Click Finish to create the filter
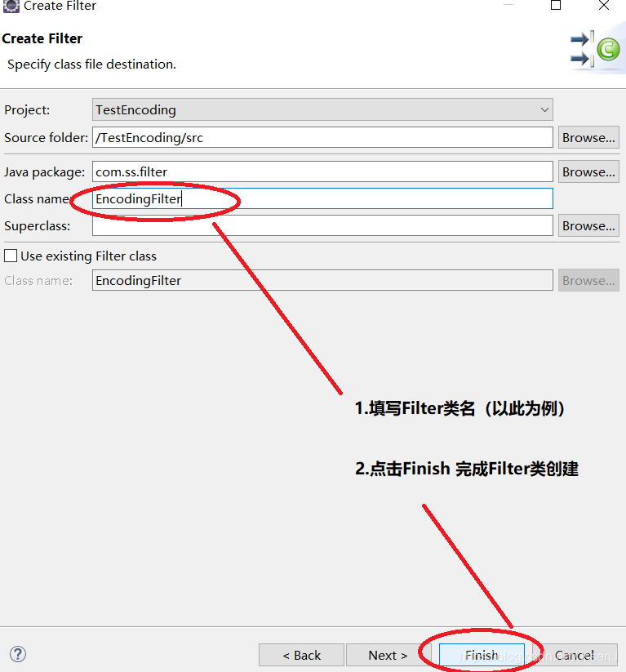 coord(482,655)
